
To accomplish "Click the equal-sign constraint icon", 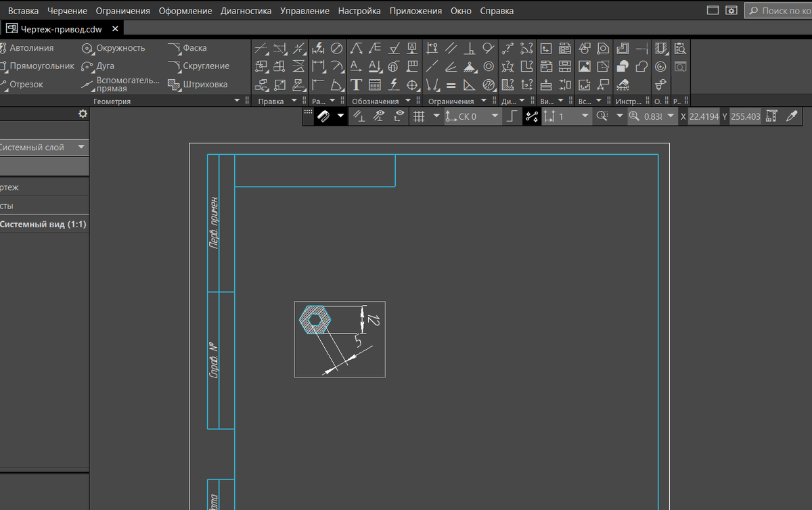I will point(451,85).
